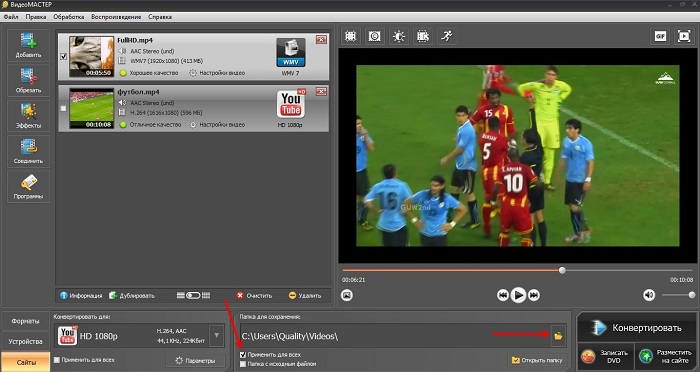The height and width of the screenshot is (372, 700).
Task: Open the Воспроизведение menu
Action: tap(116, 17)
